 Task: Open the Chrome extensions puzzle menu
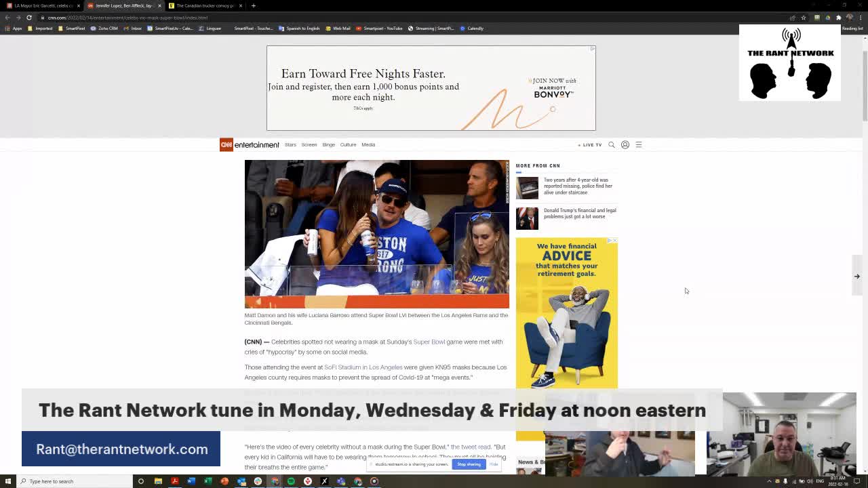(839, 18)
